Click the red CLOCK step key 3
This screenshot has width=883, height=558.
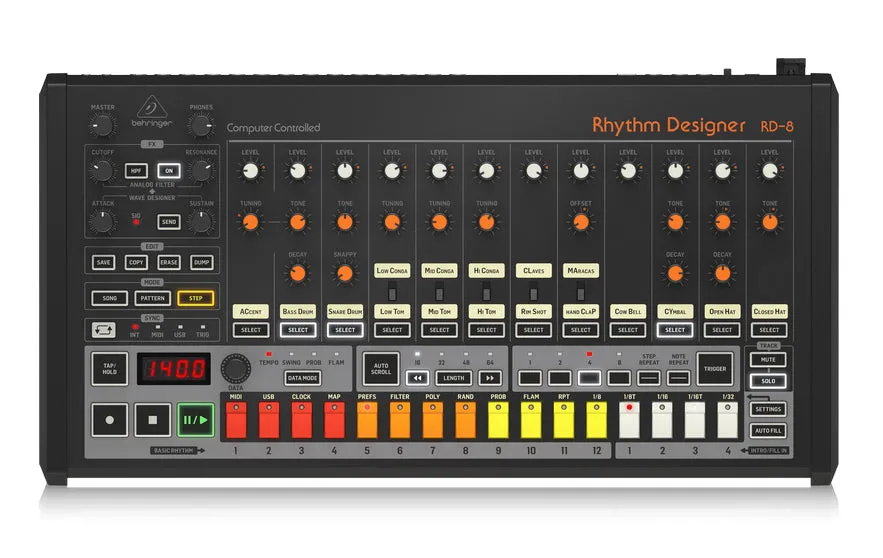[x=301, y=419]
